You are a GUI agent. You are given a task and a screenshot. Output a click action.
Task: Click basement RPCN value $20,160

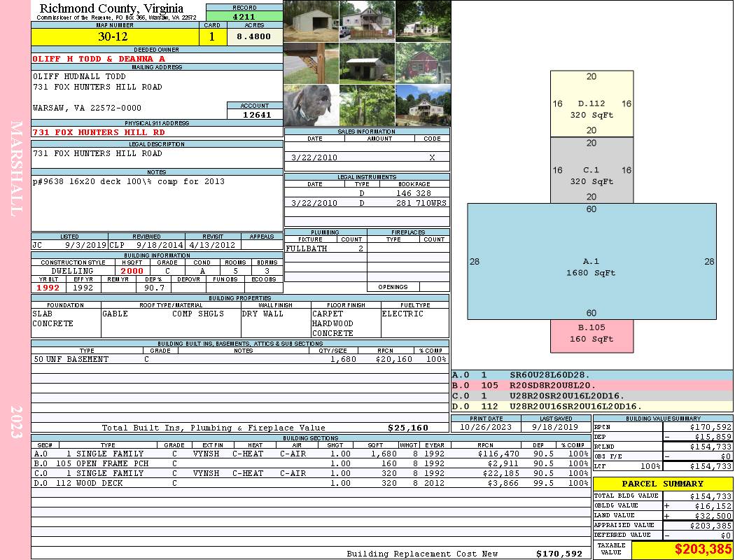pos(393,359)
